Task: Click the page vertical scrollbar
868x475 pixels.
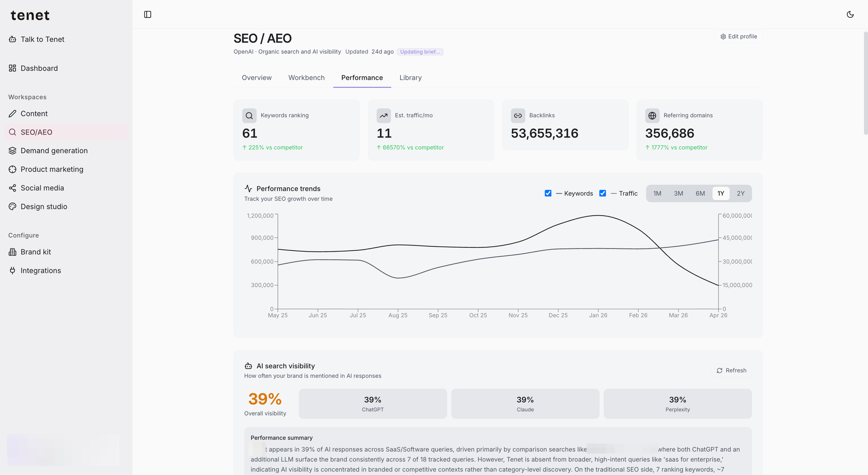Action: pos(865,82)
